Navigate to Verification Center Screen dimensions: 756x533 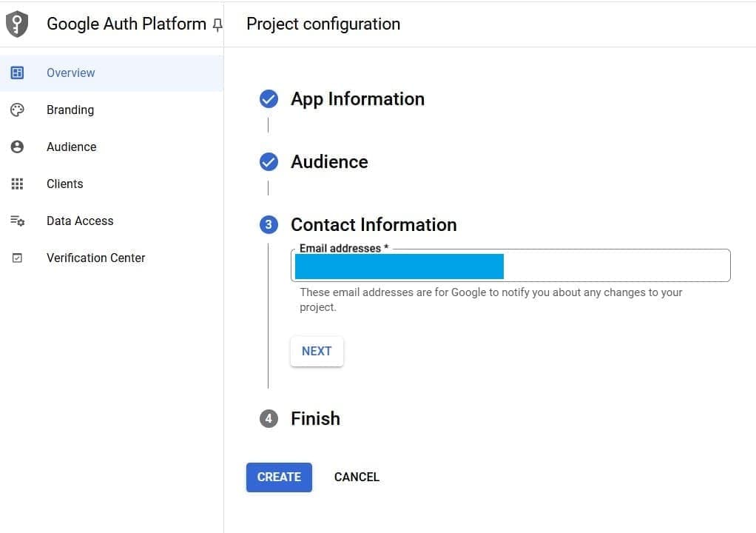(x=95, y=258)
